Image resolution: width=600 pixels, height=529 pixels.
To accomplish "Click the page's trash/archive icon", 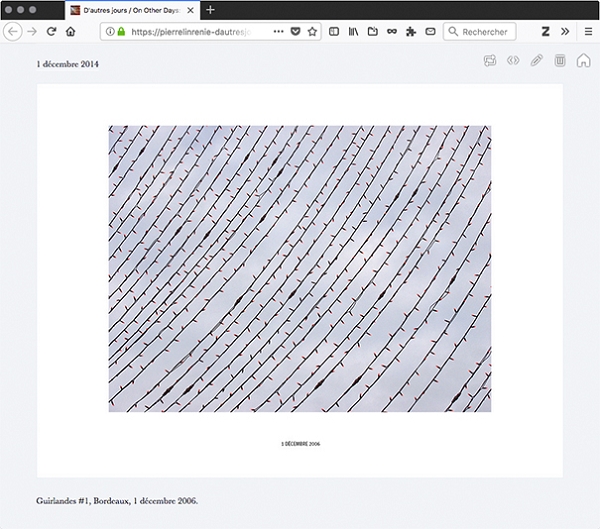I will click(x=560, y=61).
